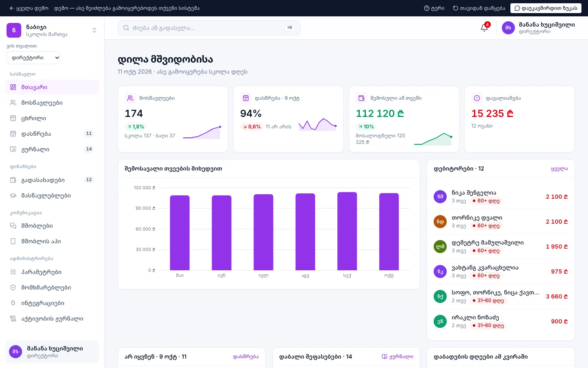Click the გადასახადები wallet icon
This screenshot has width=588, height=368.
click(x=13, y=180)
